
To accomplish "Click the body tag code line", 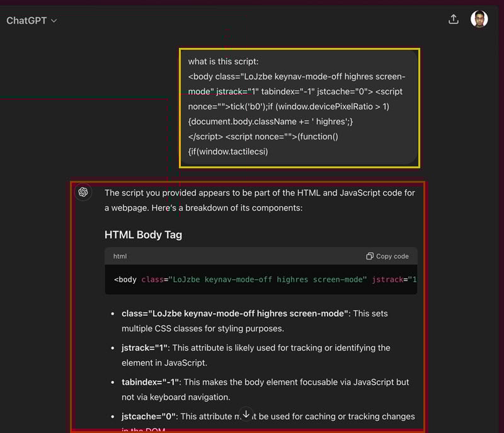I will coord(265,279).
